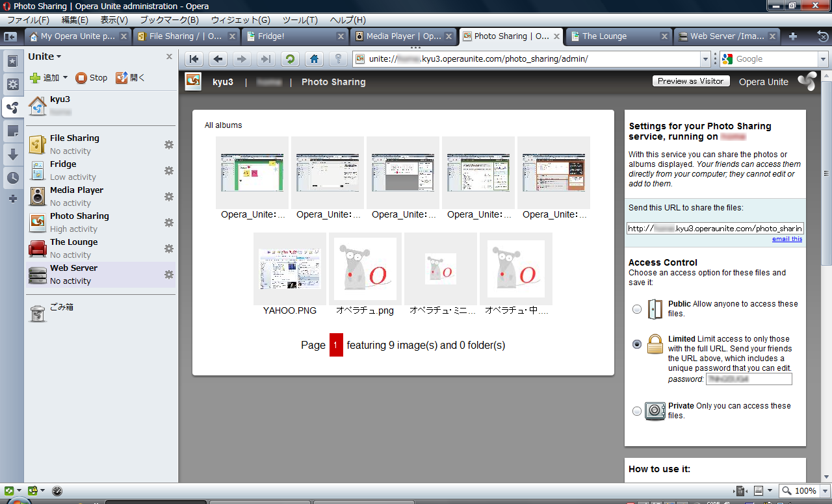Viewport: 832px width, 504px height.
Task: Open the Opera Link status dropdown arrow
Action: (19, 491)
